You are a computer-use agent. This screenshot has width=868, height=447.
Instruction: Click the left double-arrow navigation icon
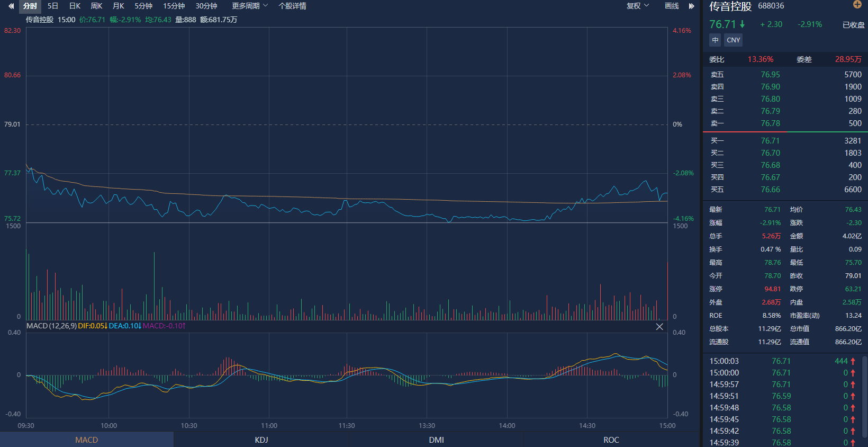(x=11, y=6)
